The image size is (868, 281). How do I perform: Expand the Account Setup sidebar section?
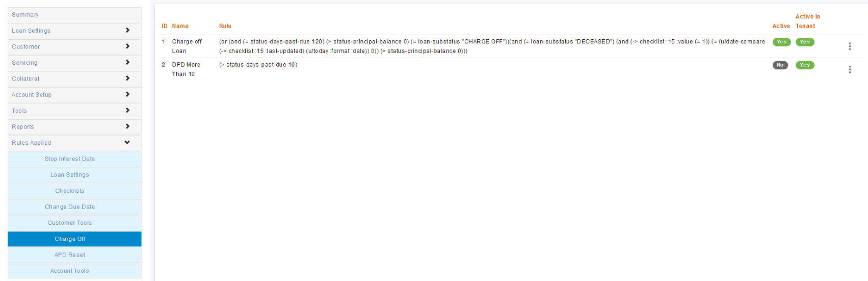(74, 95)
